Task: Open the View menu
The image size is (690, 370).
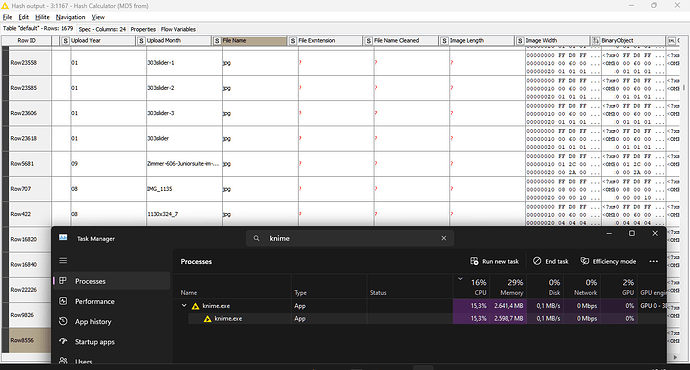Action: (98, 17)
